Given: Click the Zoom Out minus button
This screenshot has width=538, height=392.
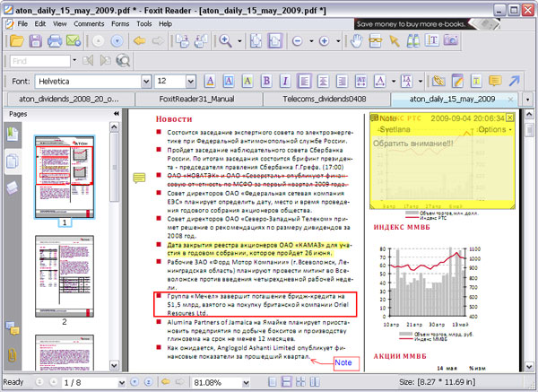Looking at the screenshot, I should (298, 41).
